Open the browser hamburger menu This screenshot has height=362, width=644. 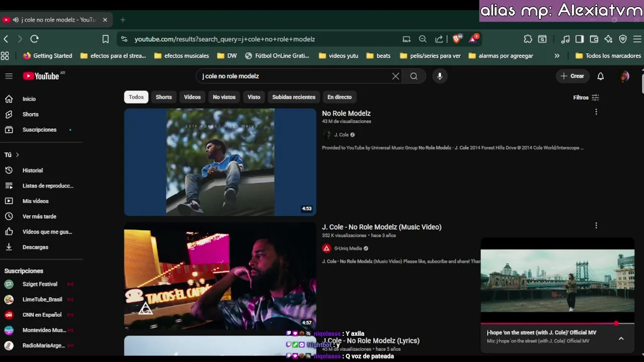click(x=637, y=39)
